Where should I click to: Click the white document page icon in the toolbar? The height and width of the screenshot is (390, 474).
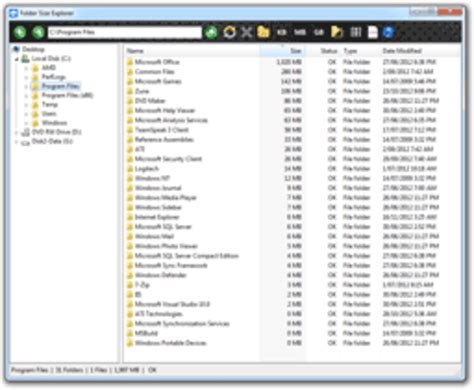[373, 32]
